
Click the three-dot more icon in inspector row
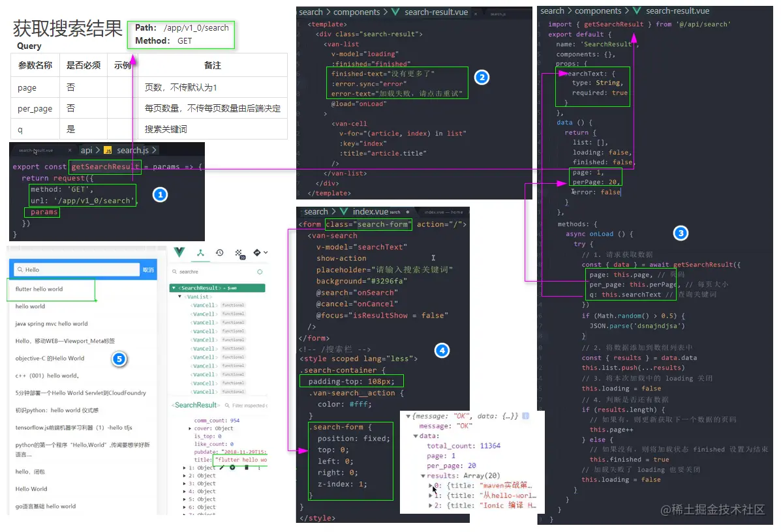[x=260, y=467]
